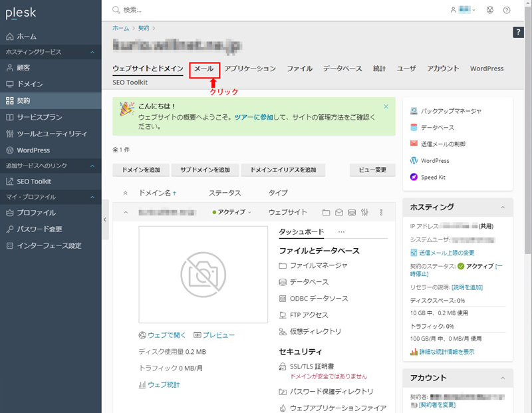Click the dark help box icon below top bar

[x=519, y=33]
